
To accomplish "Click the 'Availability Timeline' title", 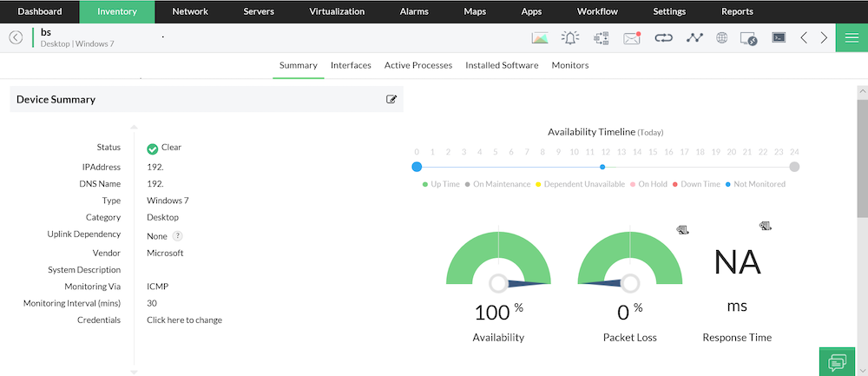I will click(592, 132).
